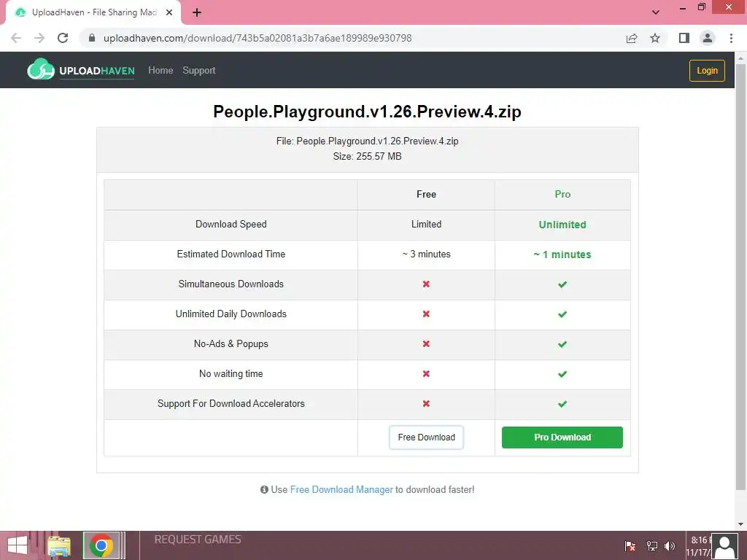Click the Free Download button
Image resolution: width=747 pixels, height=560 pixels.
tap(426, 437)
